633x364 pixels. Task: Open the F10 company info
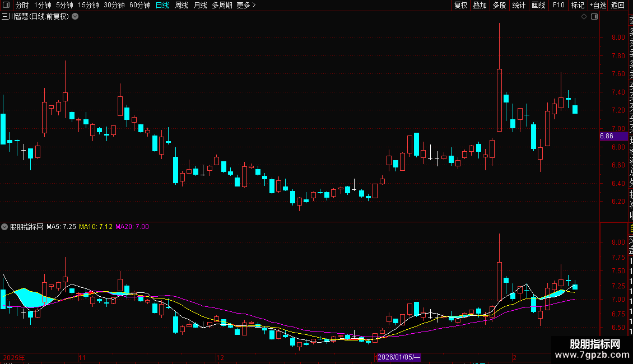click(x=558, y=5)
